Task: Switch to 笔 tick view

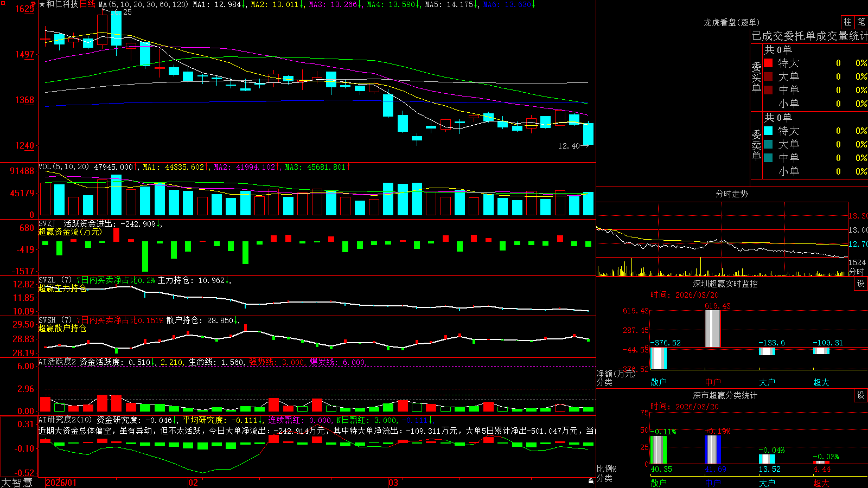Action: (x=861, y=22)
